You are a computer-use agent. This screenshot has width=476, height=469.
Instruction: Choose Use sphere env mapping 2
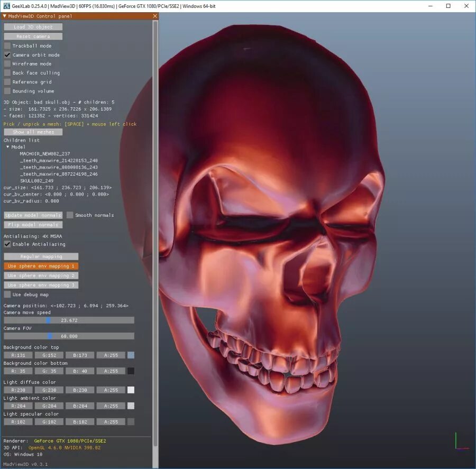(41, 275)
